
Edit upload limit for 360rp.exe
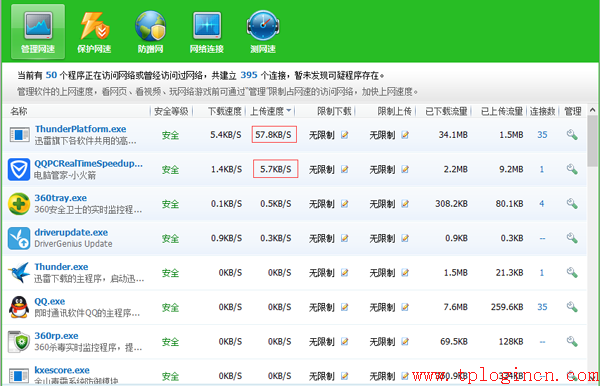click(405, 341)
